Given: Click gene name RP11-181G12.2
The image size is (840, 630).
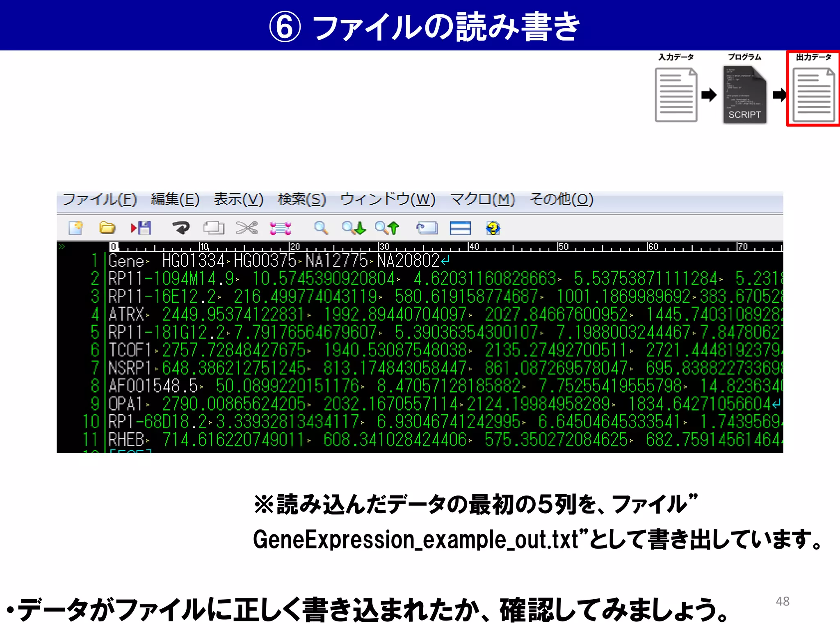Looking at the screenshot, I should point(167,332).
